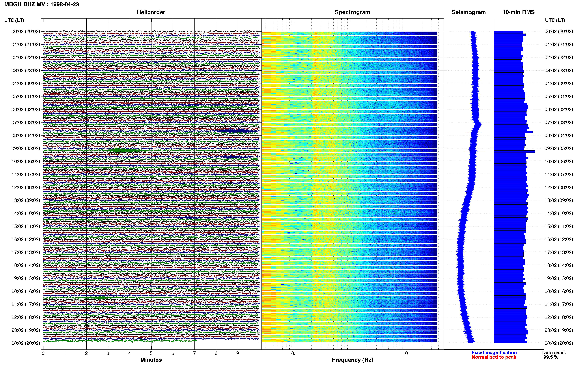The height and width of the screenshot is (368, 588).
Task: Click left time label '05:02 (01:02)'
Action: click(26, 96)
